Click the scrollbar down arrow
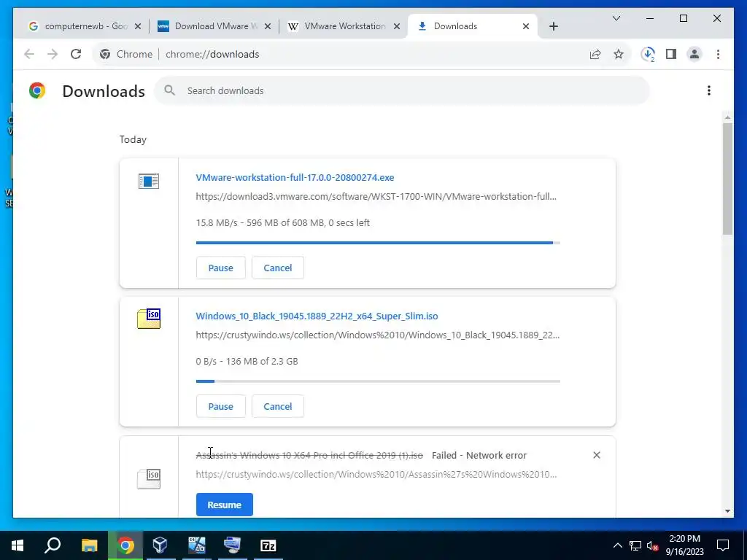The image size is (747, 560). pos(727,511)
